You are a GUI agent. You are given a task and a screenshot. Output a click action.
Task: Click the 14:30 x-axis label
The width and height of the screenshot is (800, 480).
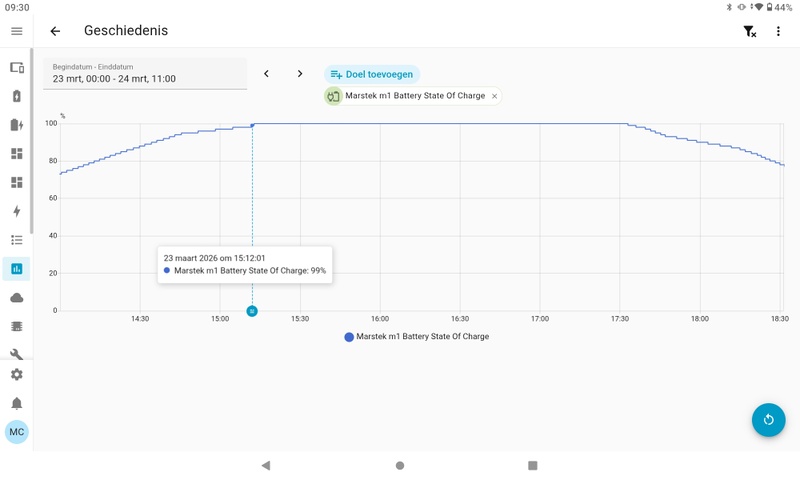(x=140, y=319)
